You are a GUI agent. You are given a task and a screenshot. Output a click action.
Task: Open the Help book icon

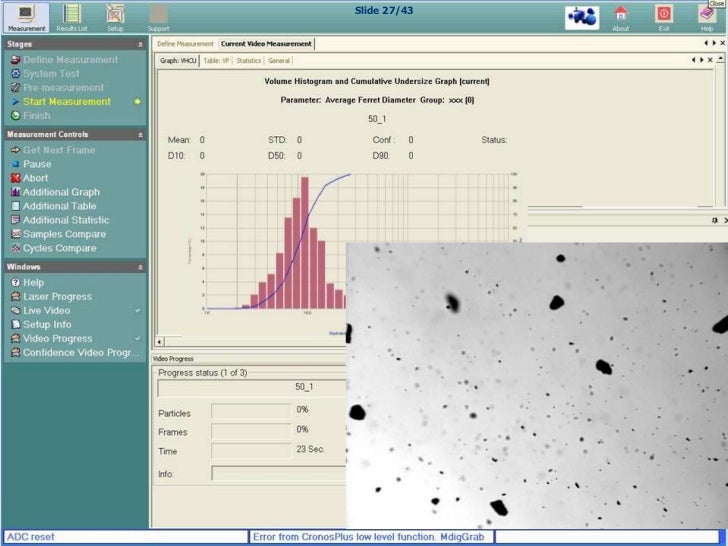pyautogui.click(x=707, y=15)
